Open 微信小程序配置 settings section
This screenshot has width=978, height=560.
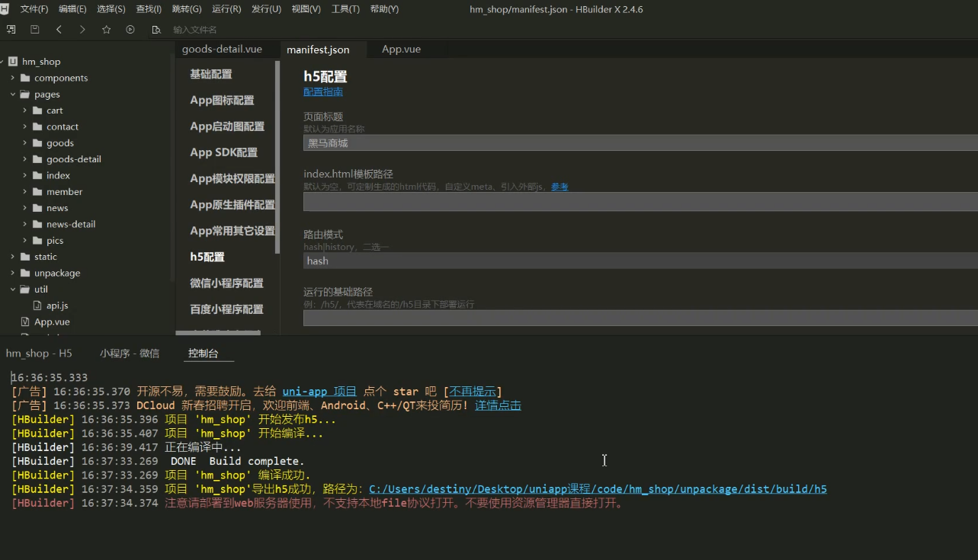click(x=226, y=283)
